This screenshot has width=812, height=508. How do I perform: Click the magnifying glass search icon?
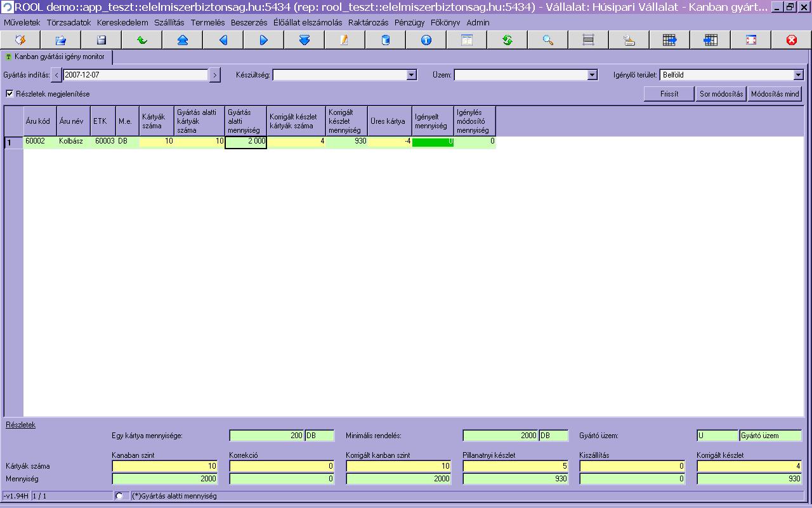click(x=548, y=40)
